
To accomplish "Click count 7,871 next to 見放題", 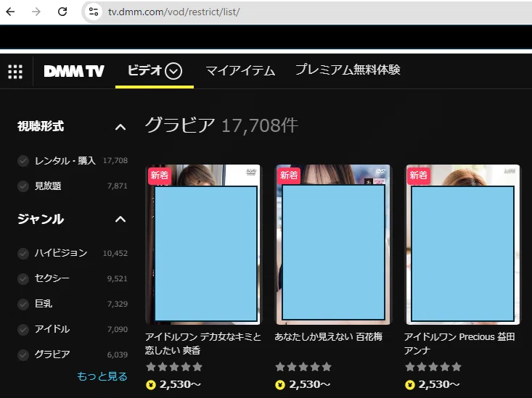I will coord(118,186).
